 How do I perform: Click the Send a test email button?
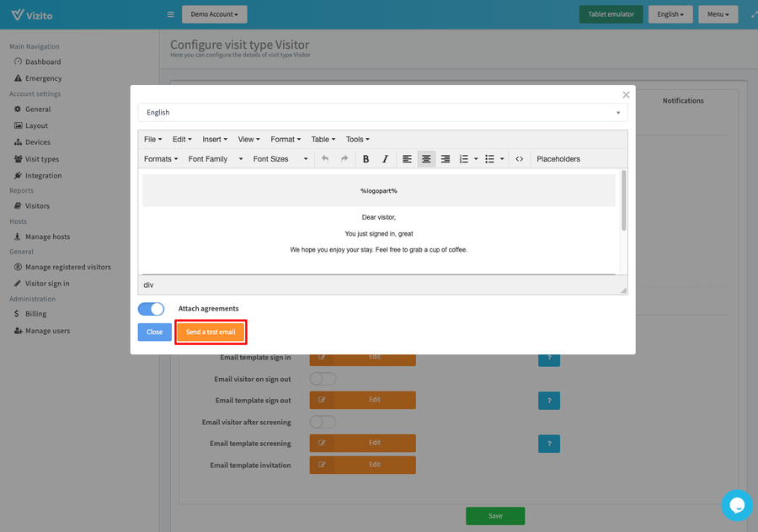(x=211, y=332)
